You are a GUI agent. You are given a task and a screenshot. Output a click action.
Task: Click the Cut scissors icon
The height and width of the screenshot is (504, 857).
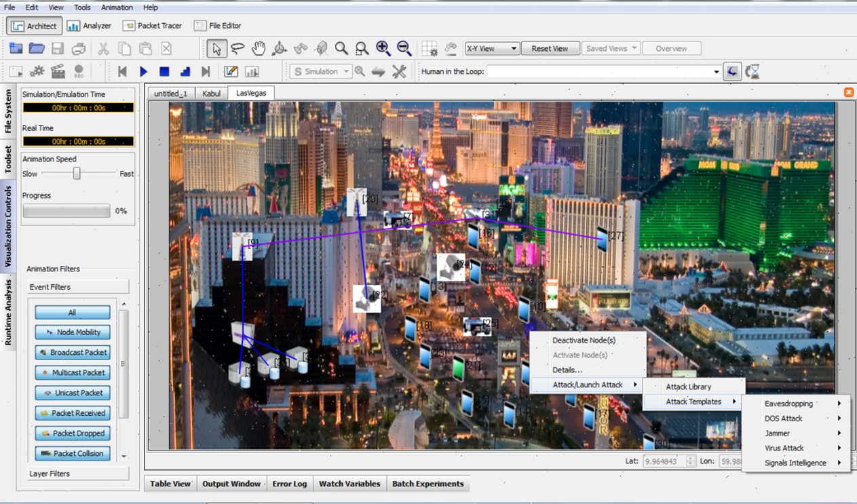103,48
